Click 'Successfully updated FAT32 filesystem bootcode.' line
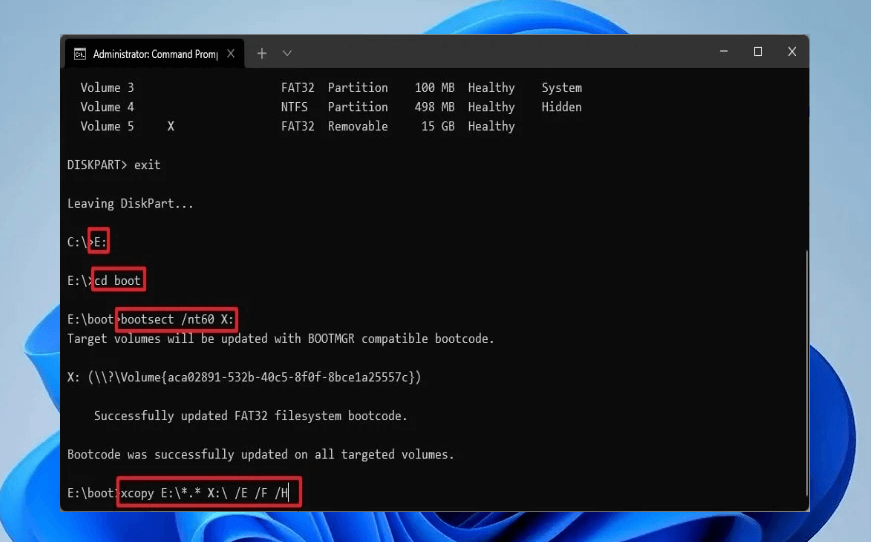 (251, 416)
